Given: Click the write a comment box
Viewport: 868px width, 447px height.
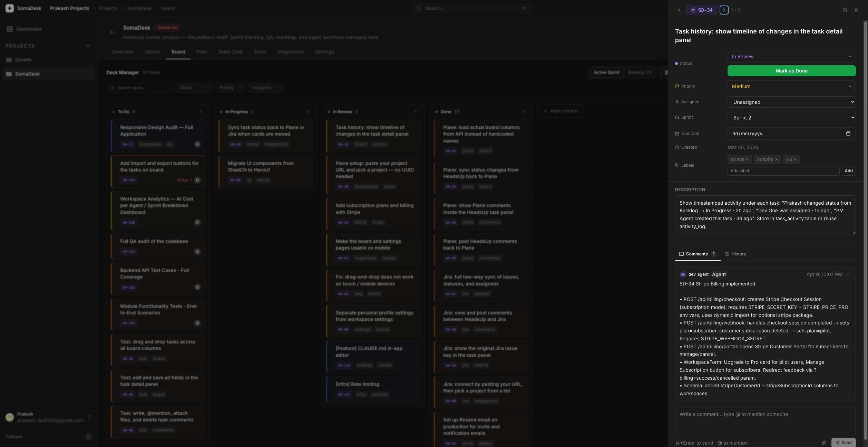Looking at the screenshot, I should coord(765,421).
